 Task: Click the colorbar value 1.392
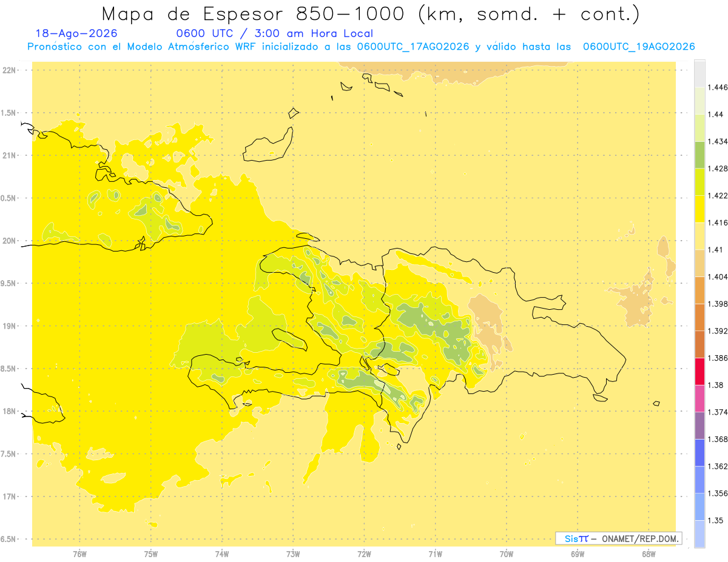[718, 331]
